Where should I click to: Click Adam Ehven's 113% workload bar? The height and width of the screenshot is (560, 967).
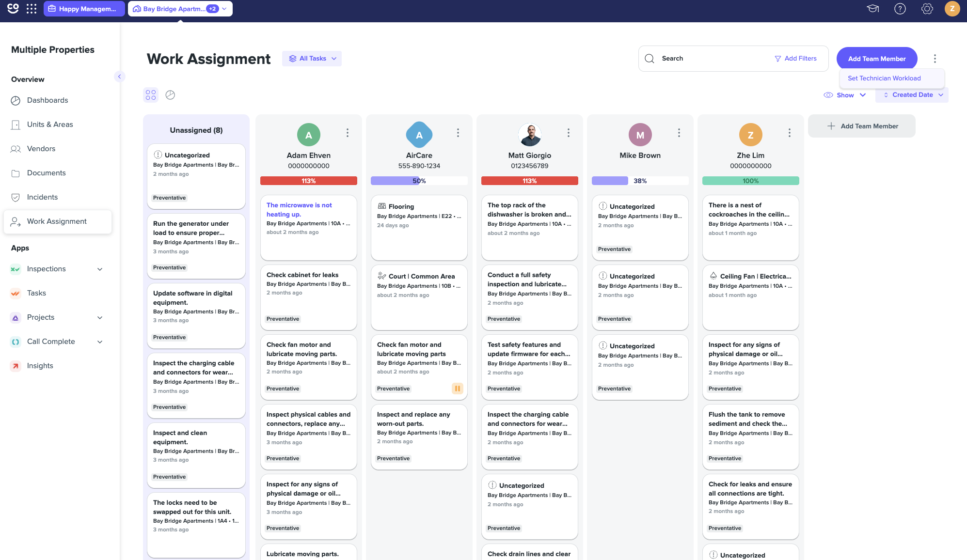point(309,181)
